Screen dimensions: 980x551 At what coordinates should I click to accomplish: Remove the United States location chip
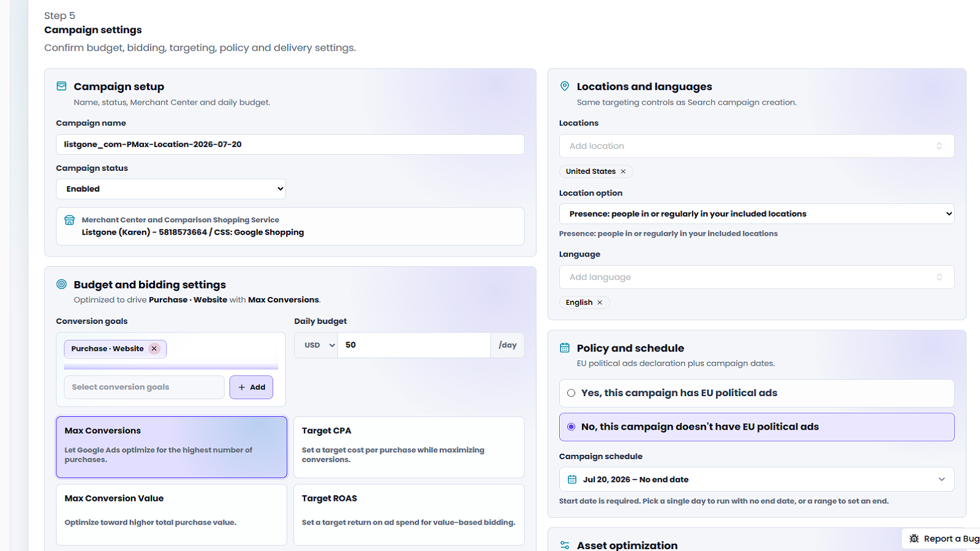(x=623, y=171)
